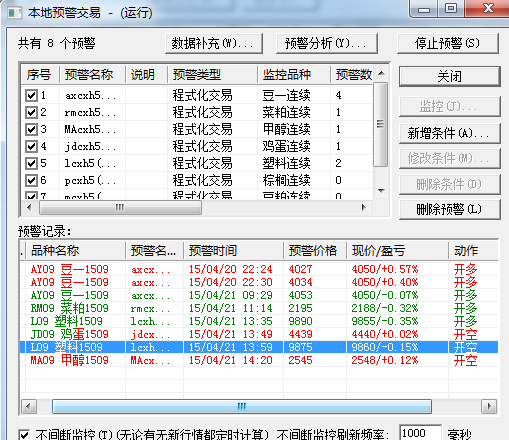Uncheck alert row 5 lcxh5 checkbox
The width and height of the screenshot is (509, 440).
click(31, 163)
